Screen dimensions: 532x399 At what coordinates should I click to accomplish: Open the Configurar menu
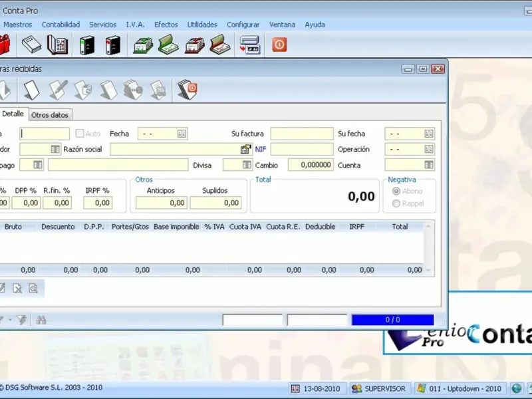(x=243, y=25)
